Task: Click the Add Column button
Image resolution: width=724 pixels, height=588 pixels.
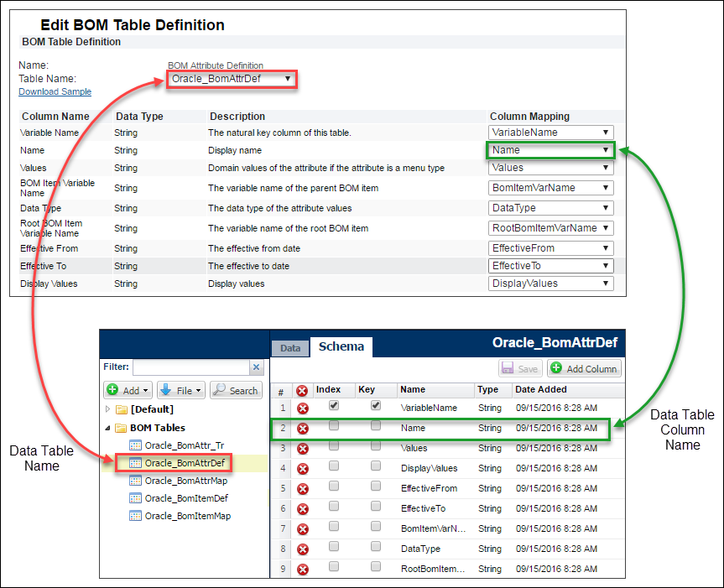Action: click(x=585, y=368)
